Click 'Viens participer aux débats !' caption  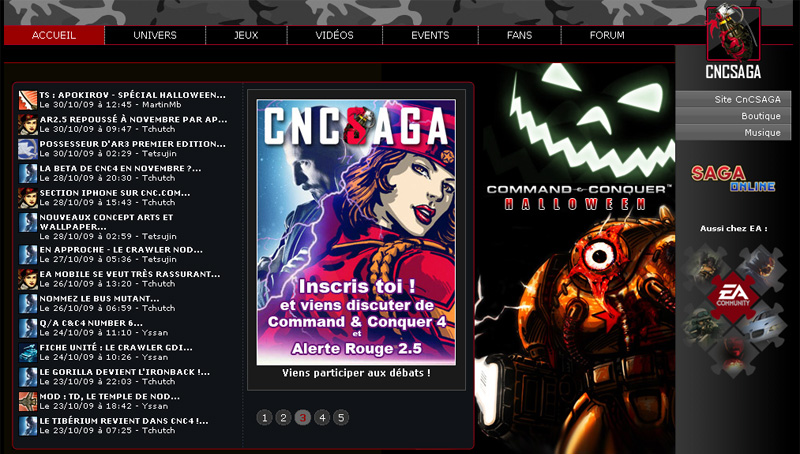(x=356, y=373)
